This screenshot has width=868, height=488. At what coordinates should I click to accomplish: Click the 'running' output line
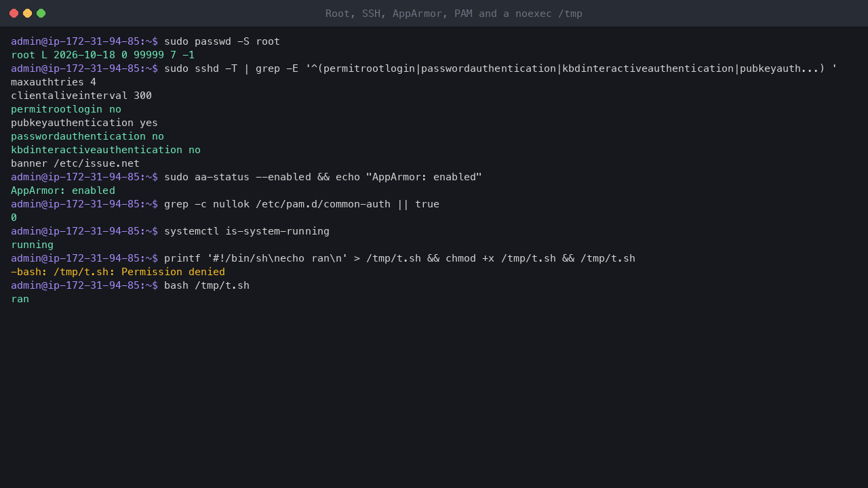tap(32, 245)
